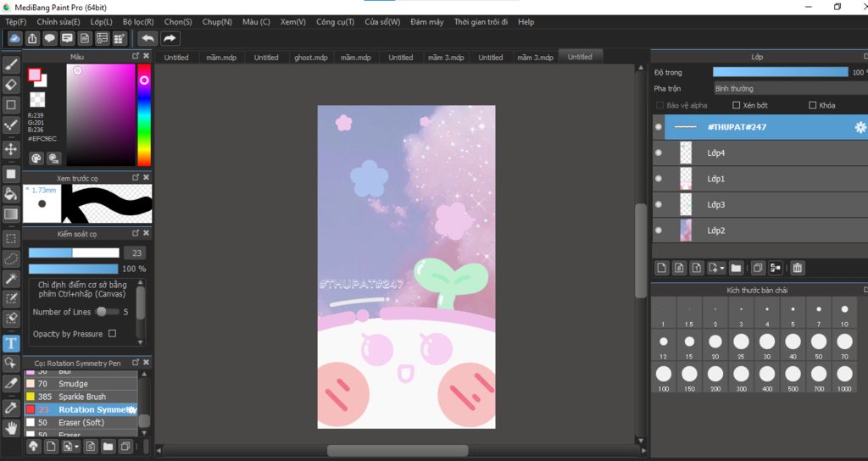
Task: Open the add brush dropdown in brush panel
Action: pyautogui.click(x=77, y=446)
